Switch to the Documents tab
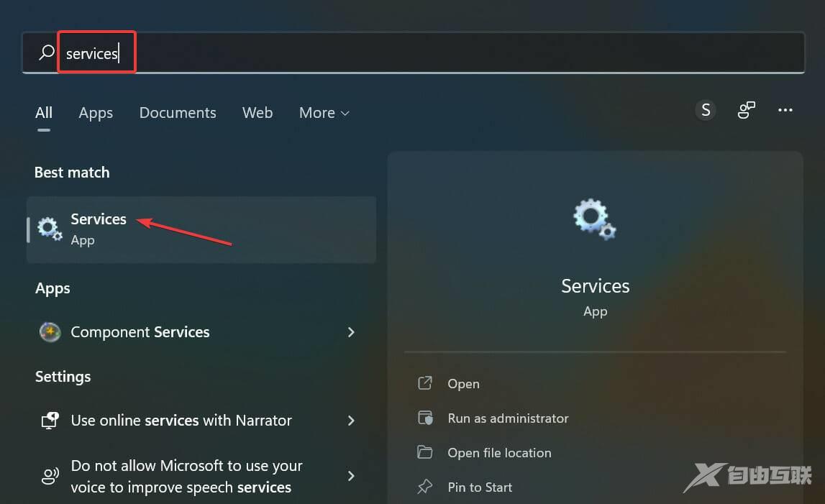The width and height of the screenshot is (825, 504). (x=178, y=113)
